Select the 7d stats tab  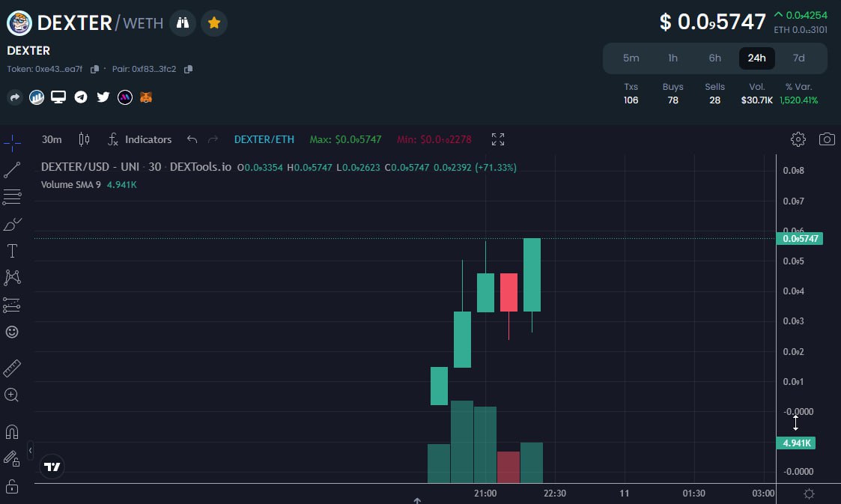(x=798, y=58)
